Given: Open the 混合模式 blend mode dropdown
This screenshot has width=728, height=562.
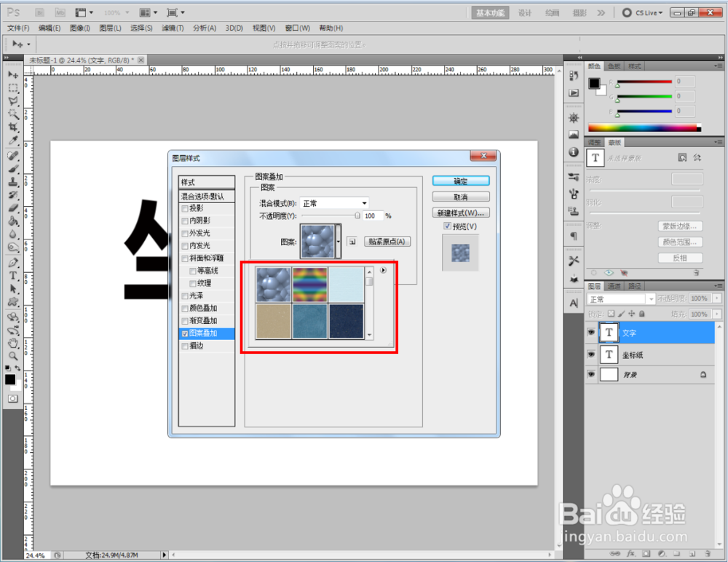Looking at the screenshot, I should pos(333,203).
